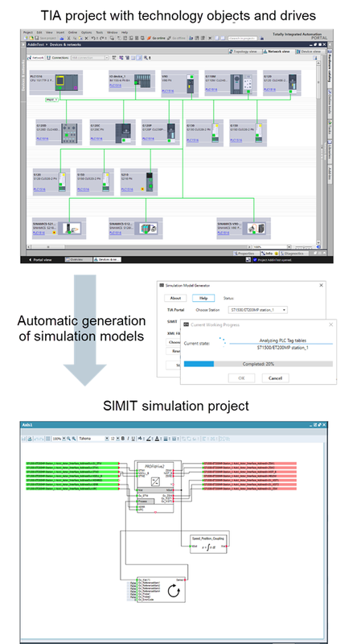Select the SINAMICS-S120 device icon
Viewport: 357px width, 644px height.
pos(148,229)
